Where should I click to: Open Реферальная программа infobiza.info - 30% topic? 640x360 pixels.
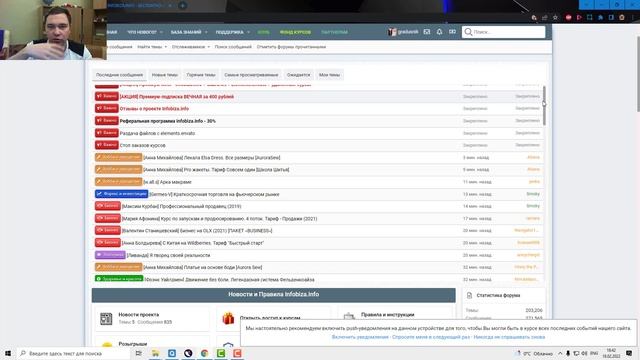(167, 121)
